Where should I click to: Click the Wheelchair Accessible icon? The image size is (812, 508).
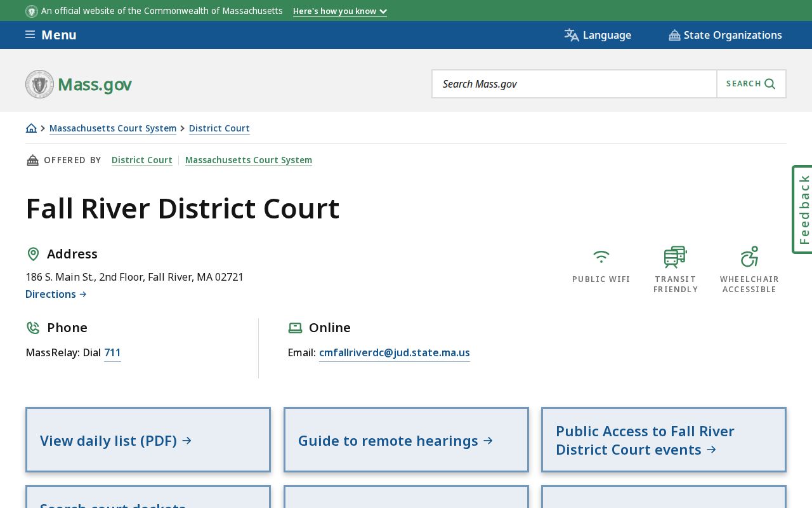click(749, 257)
